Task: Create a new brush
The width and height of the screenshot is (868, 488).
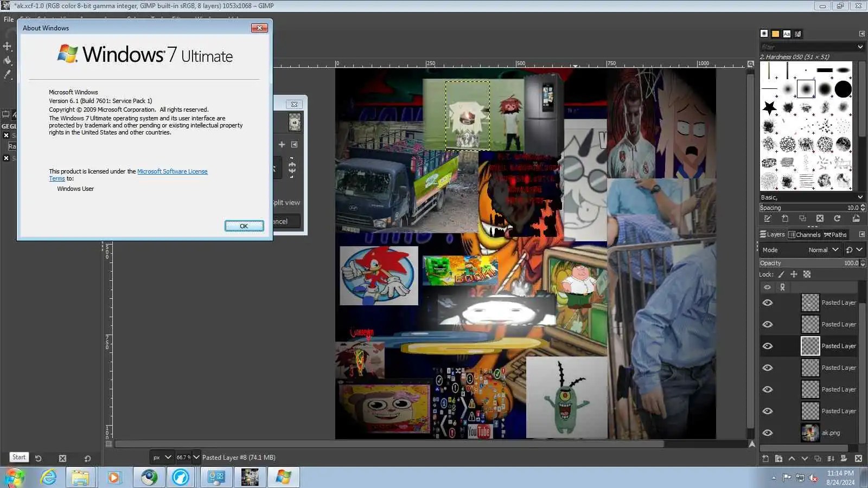Action: (785, 219)
